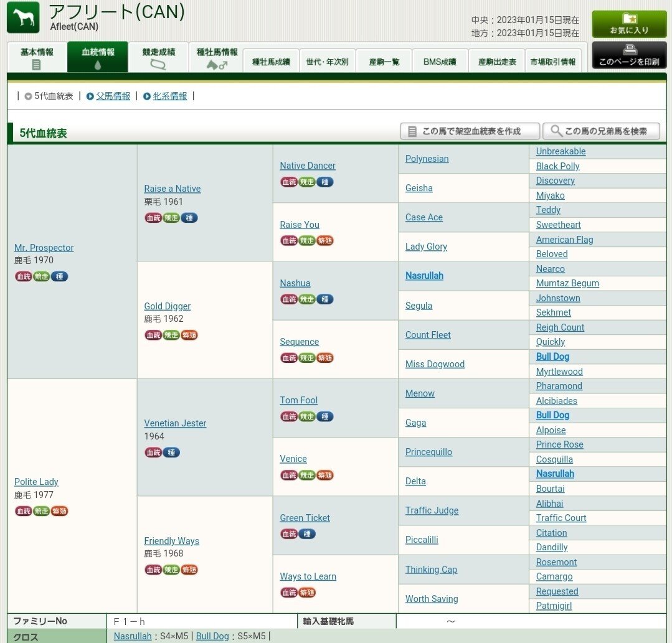
Task: Open the BMS成績 sub-tab
Action: pyautogui.click(x=440, y=61)
